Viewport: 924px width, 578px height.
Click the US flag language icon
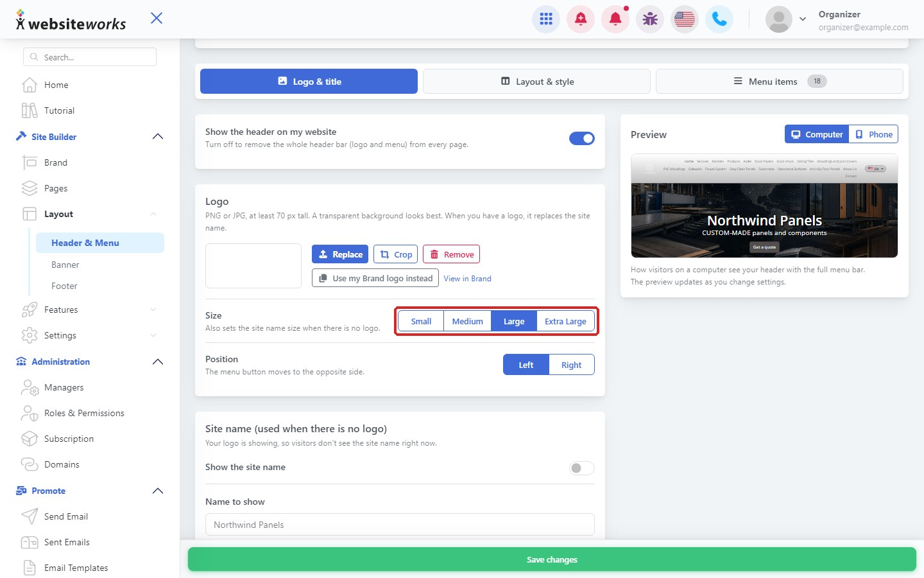point(685,19)
